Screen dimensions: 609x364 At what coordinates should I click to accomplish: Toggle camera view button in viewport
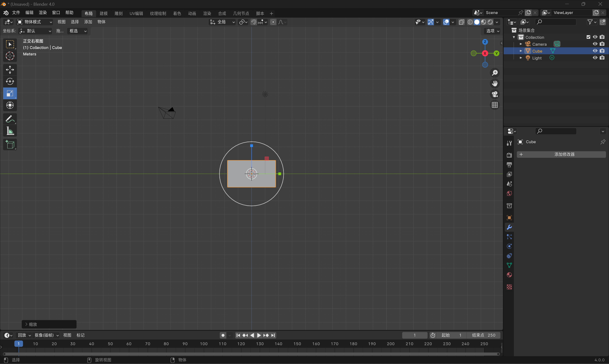pos(495,94)
